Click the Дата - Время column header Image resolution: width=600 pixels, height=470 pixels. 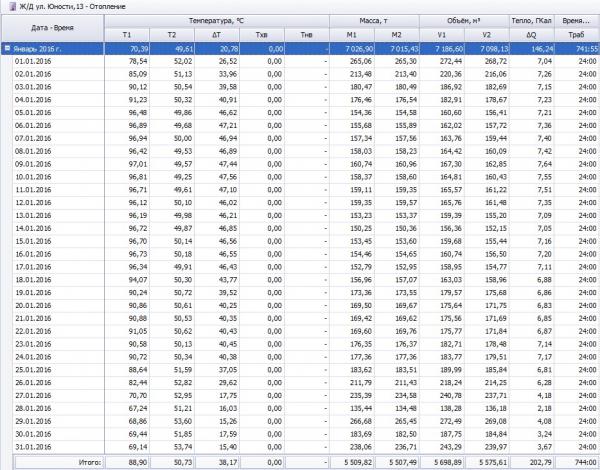pyautogui.click(x=52, y=27)
